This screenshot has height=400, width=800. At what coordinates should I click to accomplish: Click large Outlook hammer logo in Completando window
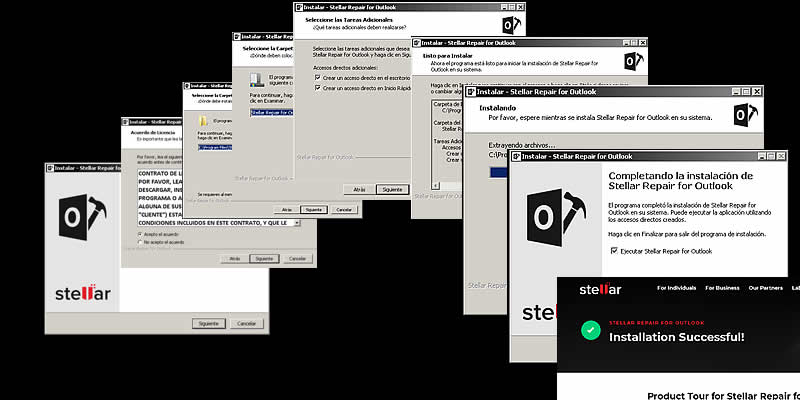(557, 217)
